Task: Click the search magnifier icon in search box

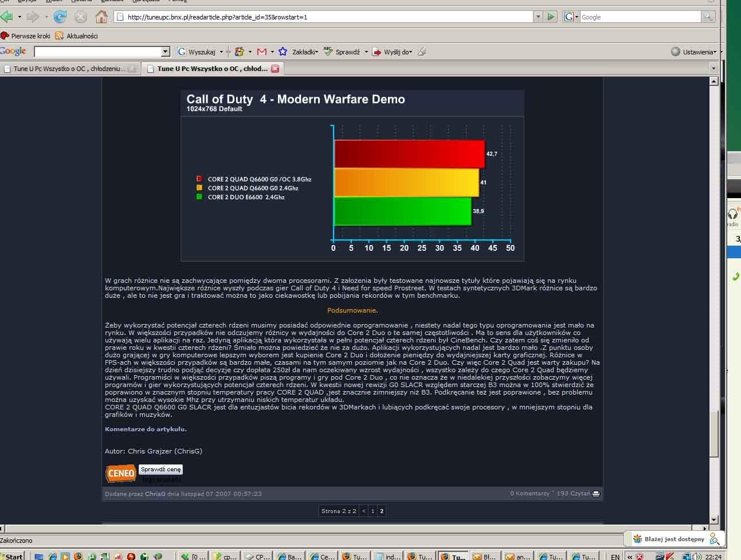Action: coord(708,17)
